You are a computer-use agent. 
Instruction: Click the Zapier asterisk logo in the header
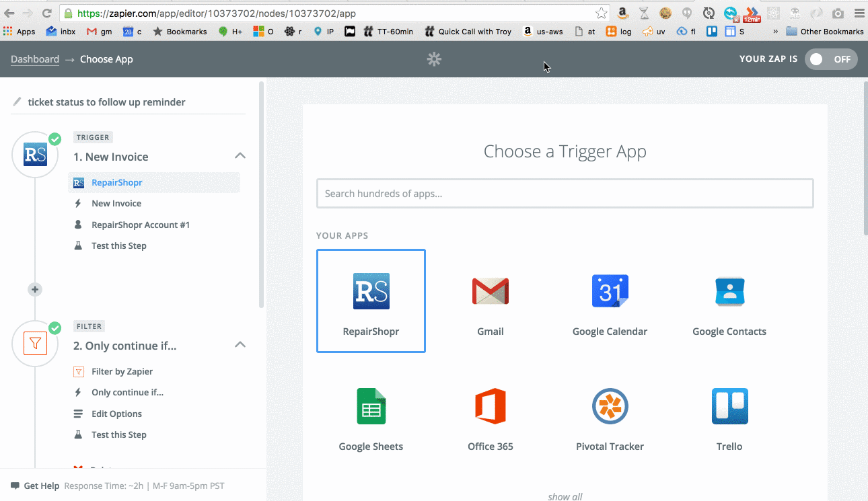click(x=434, y=59)
